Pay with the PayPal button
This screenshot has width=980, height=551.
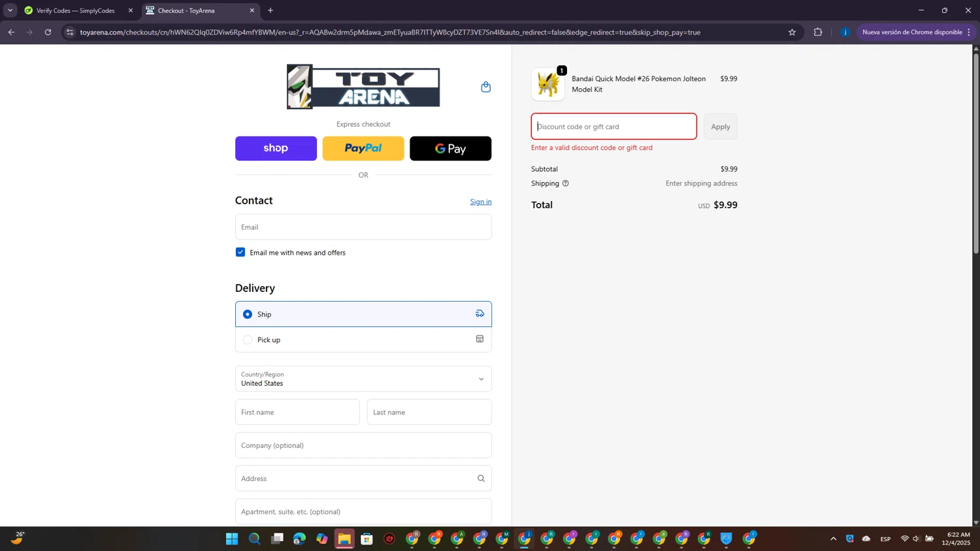[x=363, y=148]
